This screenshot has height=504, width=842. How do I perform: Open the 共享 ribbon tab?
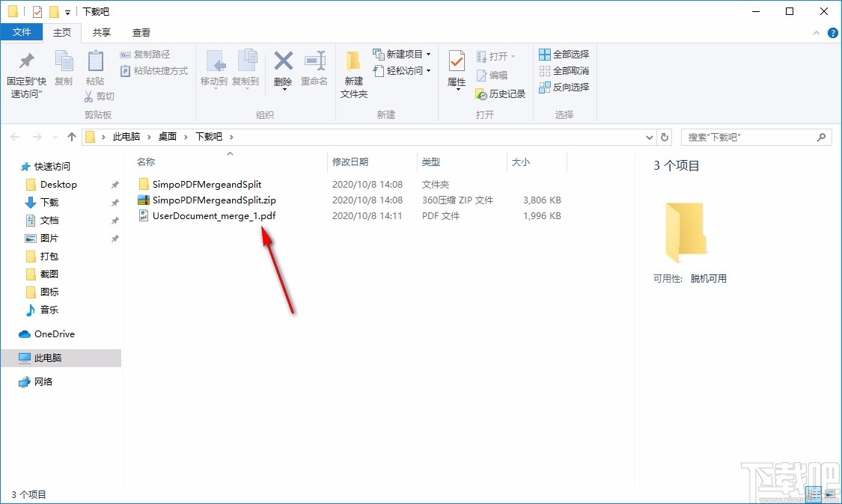101,32
